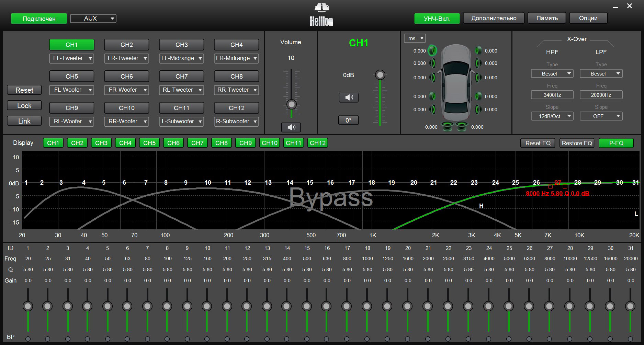Image resolution: width=644 pixels, height=345 pixels.
Task: Select channel CH6
Action: [x=127, y=76]
